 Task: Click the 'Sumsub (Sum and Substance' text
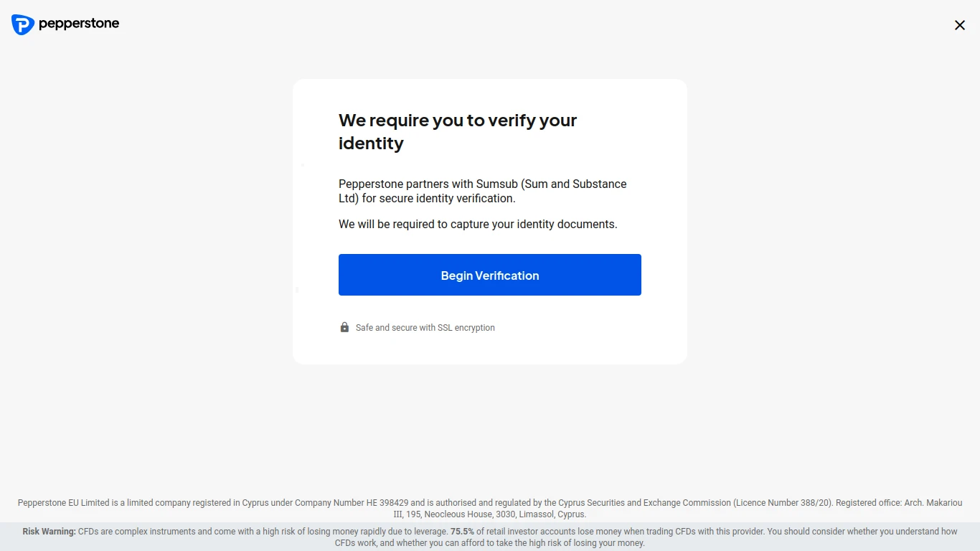(x=552, y=184)
